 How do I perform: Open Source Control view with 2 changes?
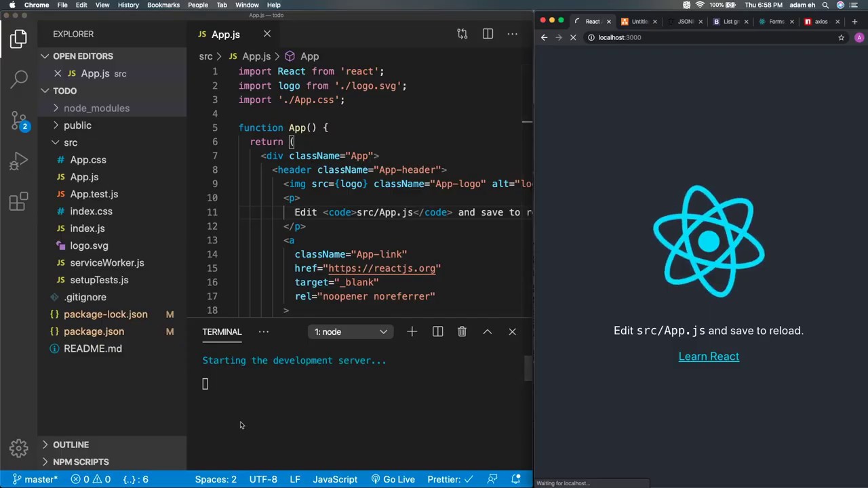(x=19, y=121)
